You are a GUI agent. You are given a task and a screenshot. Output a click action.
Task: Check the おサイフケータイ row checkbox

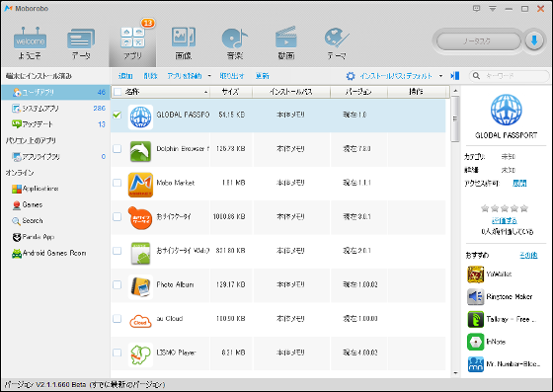(118, 216)
